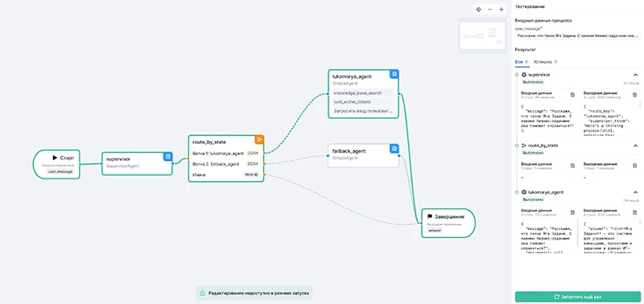Screen dimensions: 644x304
Task: Click the gear icon beside lukomorye_agent in results
Action: pos(524,192)
